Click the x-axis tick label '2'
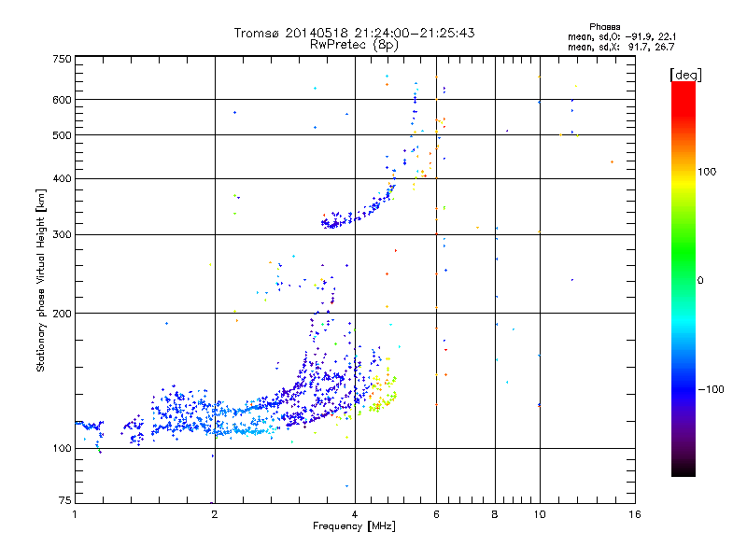The height and width of the screenshot is (560, 747). pos(215,514)
